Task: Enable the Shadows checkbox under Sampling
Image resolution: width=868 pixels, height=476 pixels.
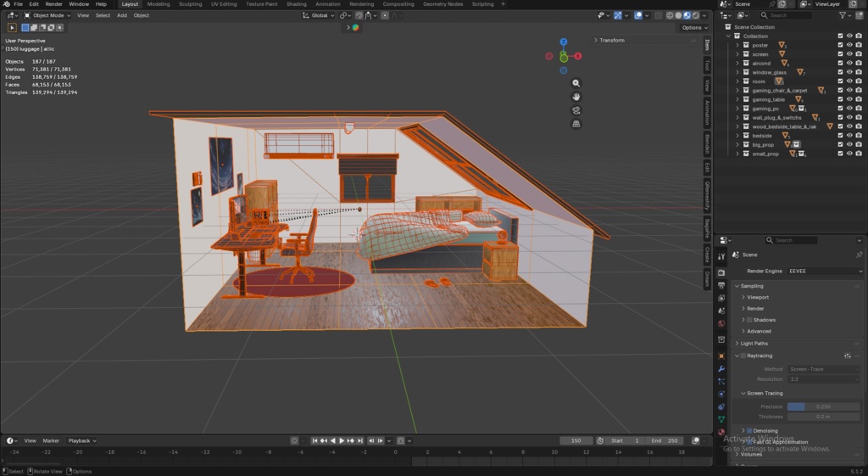Action: tap(749, 320)
